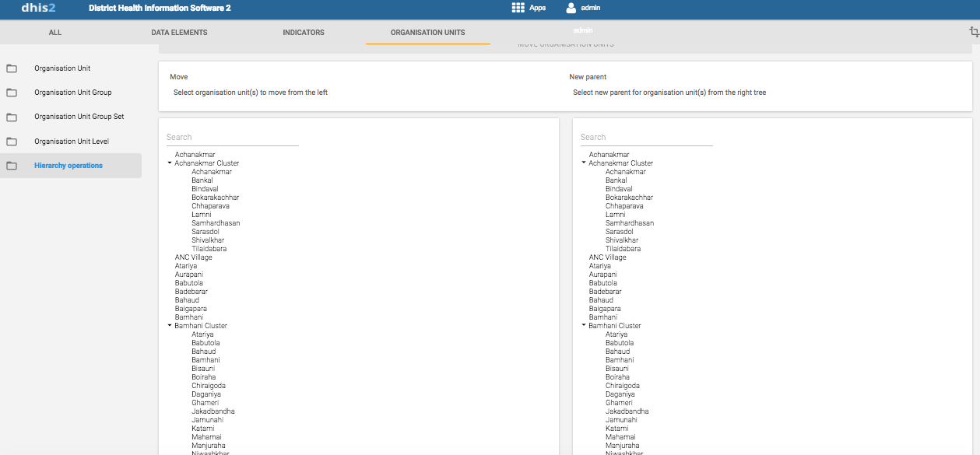Click the crop icon at top right
The width and height of the screenshot is (980, 455).
(974, 32)
